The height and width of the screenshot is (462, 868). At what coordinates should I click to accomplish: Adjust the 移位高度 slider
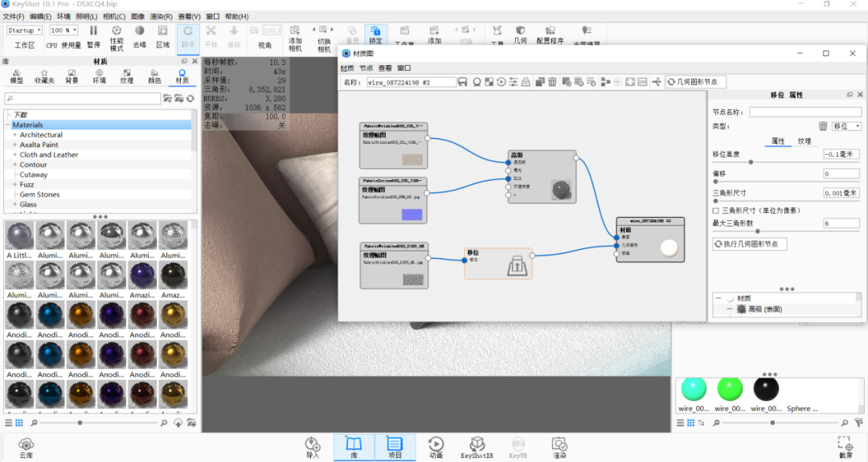pos(751,162)
